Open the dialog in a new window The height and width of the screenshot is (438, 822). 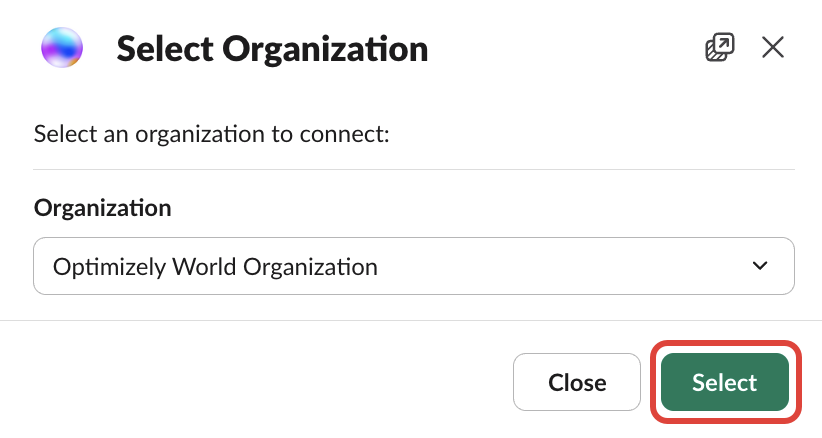coord(719,47)
